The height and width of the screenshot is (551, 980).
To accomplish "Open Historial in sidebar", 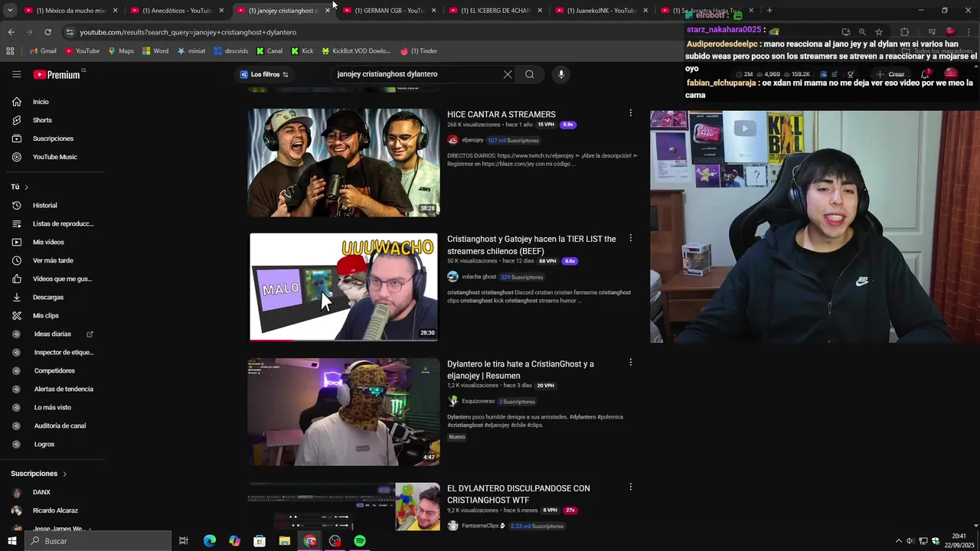I will [x=44, y=205].
